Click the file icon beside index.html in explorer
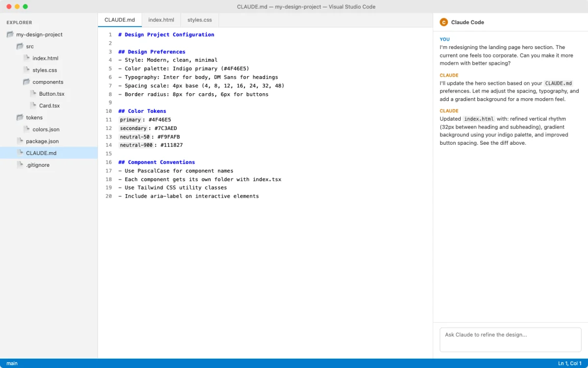The height and width of the screenshot is (368, 588). 26,58
